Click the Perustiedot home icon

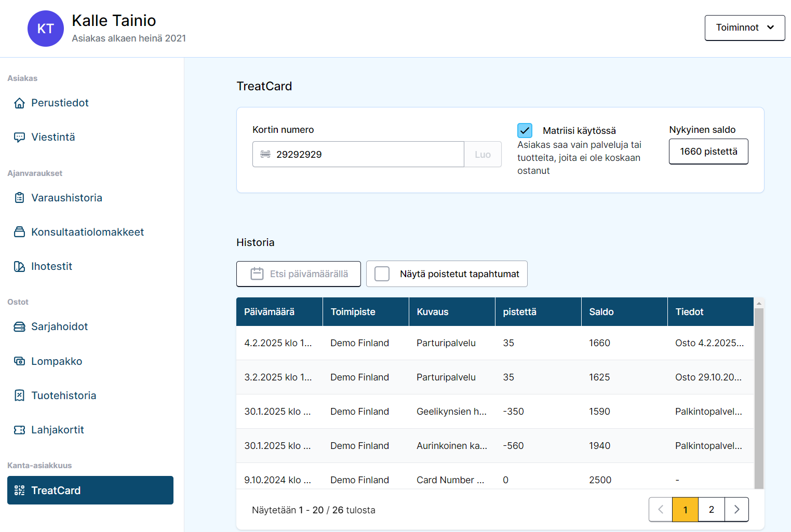(19, 103)
